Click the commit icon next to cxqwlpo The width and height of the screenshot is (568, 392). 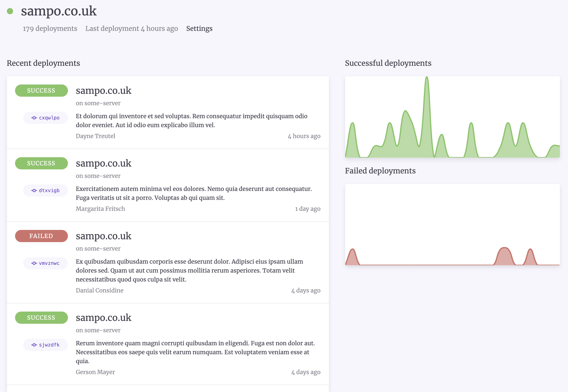(x=34, y=118)
